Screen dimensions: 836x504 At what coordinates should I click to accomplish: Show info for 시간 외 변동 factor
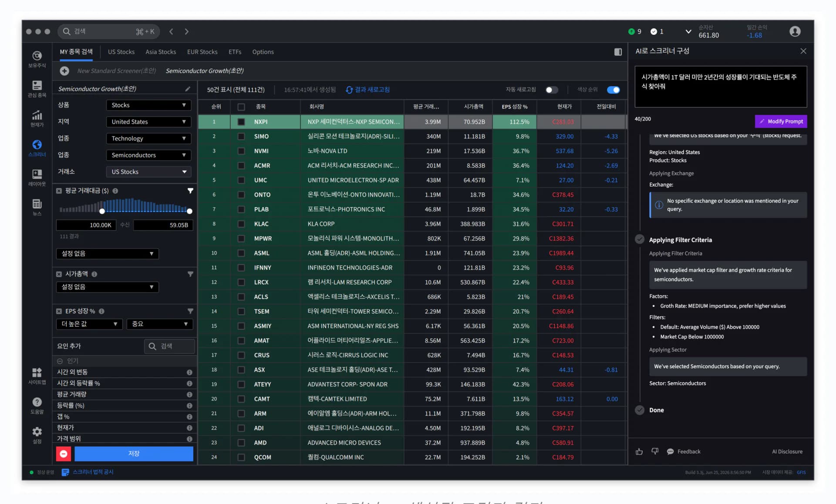pyautogui.click(x=189, y=372)
